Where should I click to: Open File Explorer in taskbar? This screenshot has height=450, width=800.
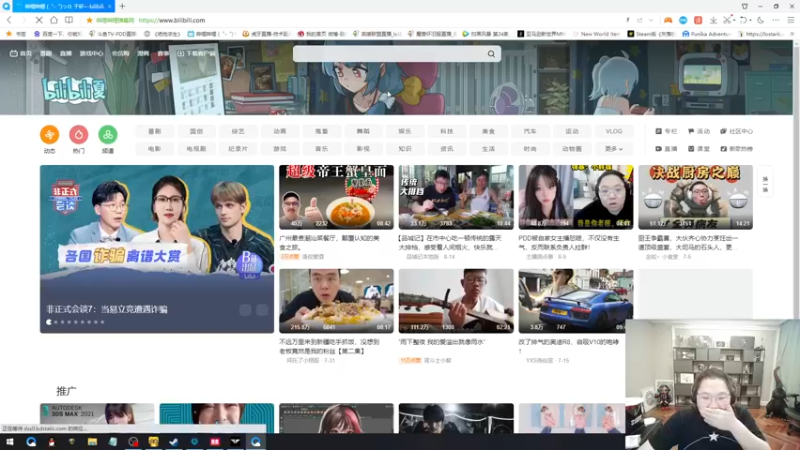click(x=92, y=442)
